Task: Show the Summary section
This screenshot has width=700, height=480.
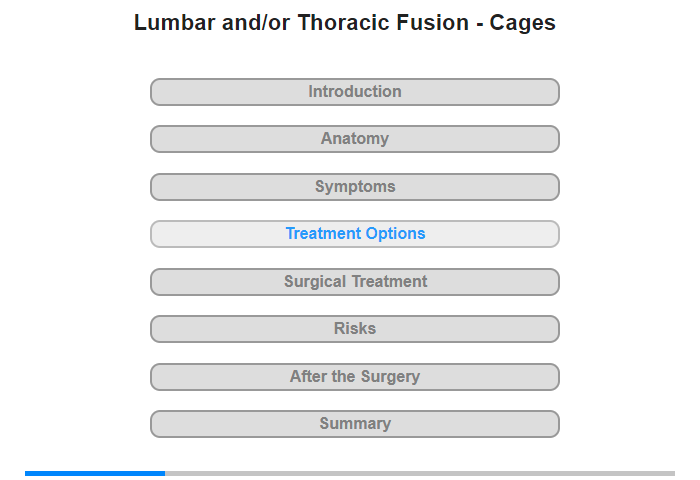Action: pos(354,424)
